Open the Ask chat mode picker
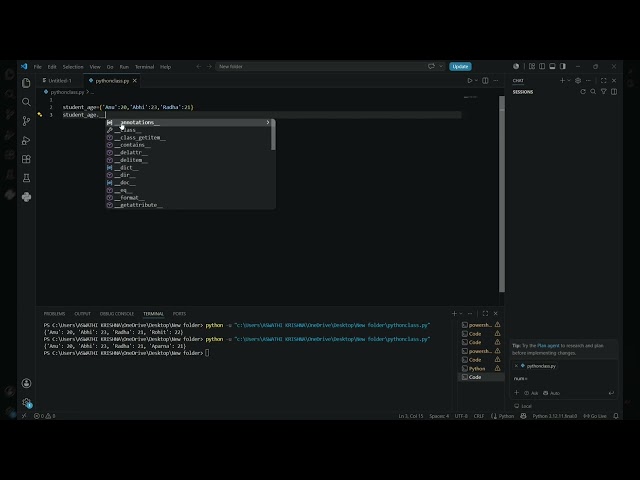640x480 pixels. (531, 393)
